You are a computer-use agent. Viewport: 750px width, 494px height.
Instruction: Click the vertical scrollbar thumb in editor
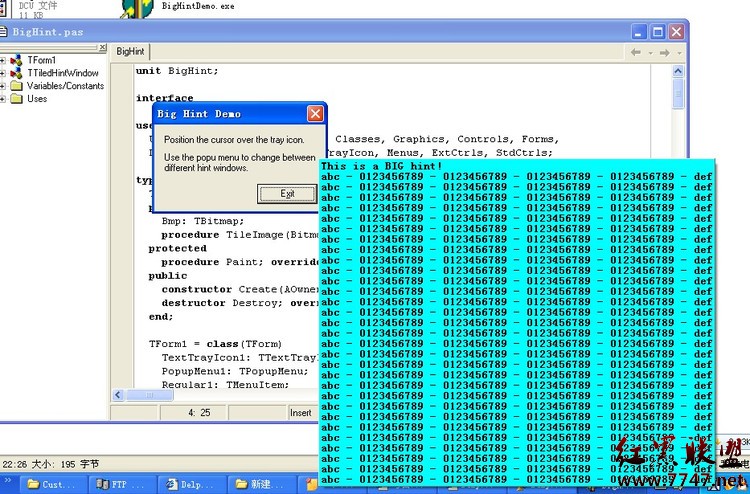678,94
